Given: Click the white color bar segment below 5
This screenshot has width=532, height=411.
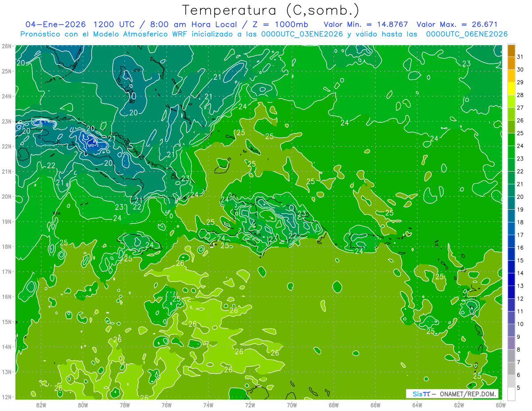Looking at the screenshot, I should click(x=511, y=394).
